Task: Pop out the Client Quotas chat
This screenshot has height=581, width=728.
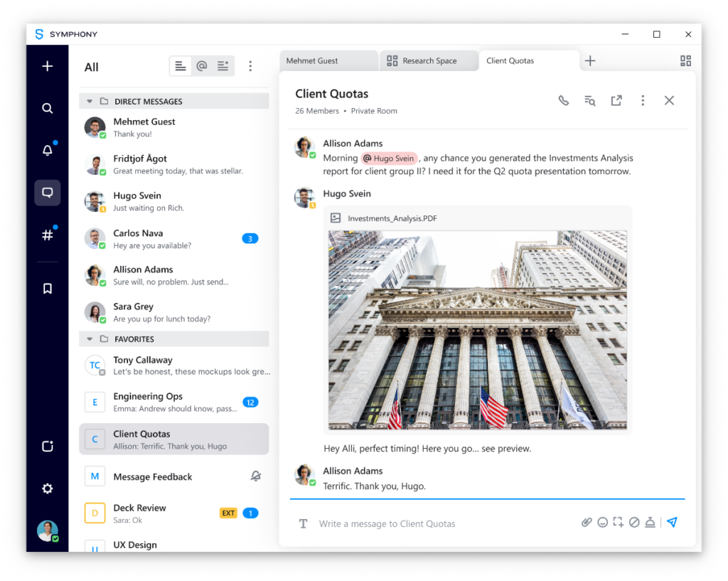Action: [x=616, y=101]
